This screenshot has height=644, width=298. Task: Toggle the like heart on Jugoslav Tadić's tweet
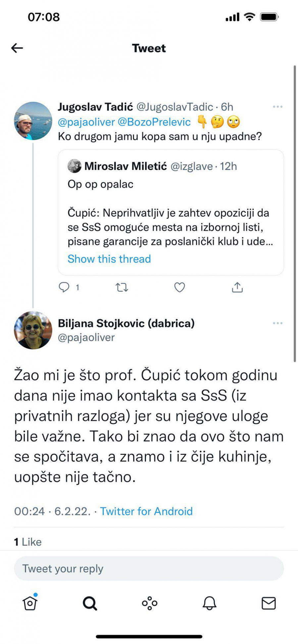[179, 287]
